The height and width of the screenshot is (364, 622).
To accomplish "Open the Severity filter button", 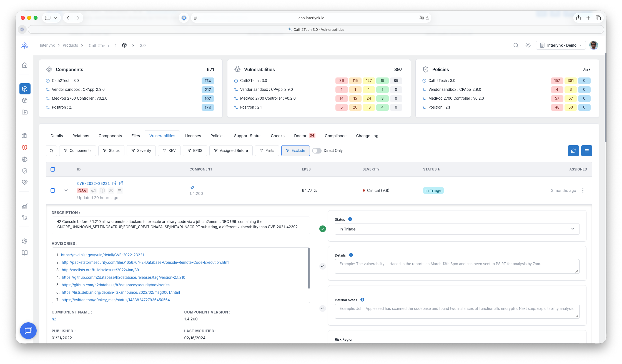I will pyautogui.click(x=141, y=151).
